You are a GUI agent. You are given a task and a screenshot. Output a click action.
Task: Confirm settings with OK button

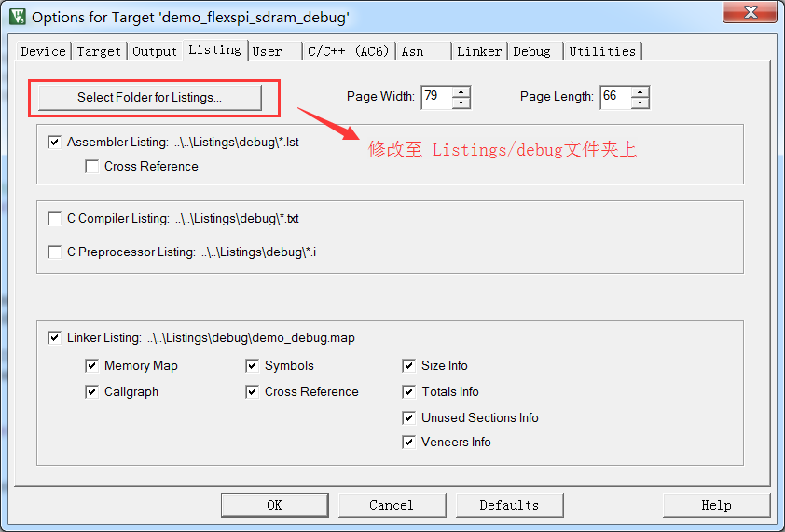(x=274, y=505)
